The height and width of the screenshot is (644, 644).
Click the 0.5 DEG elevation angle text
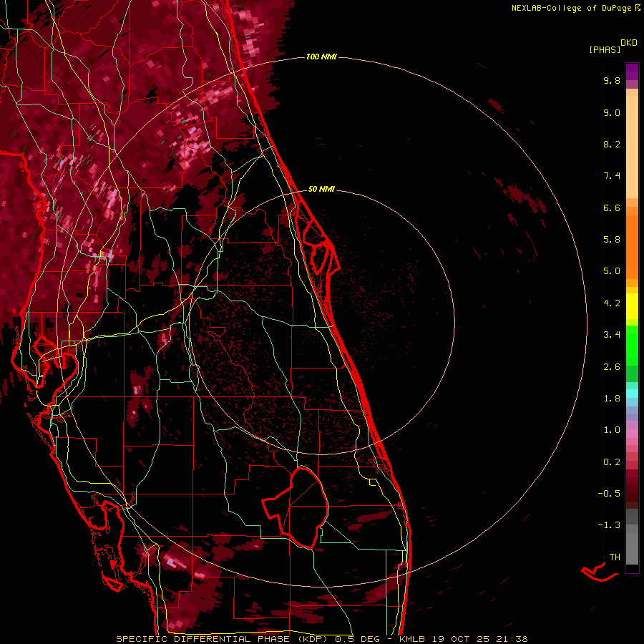359,639
